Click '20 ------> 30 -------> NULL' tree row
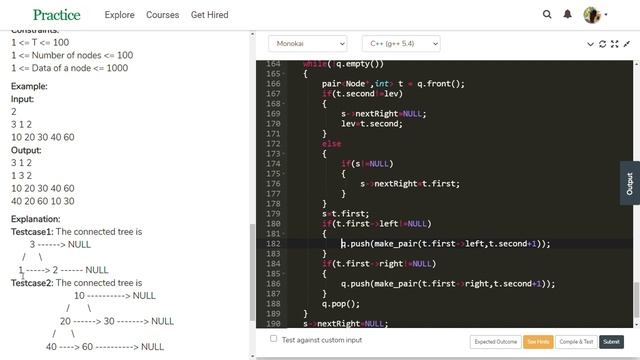Image resolution: width=640 pixels, height=360 pixels. pyautogui.click(x=117, y=321)
